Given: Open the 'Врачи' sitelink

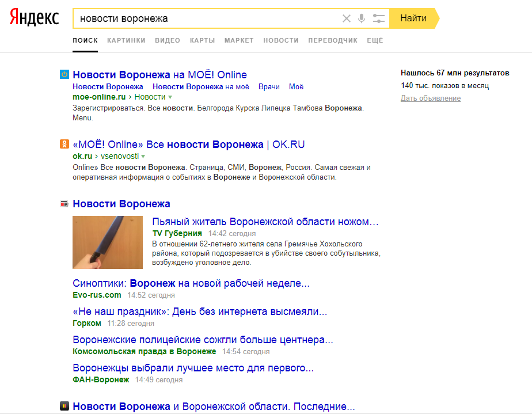Looking at the screenshot, I should point(269,87).
